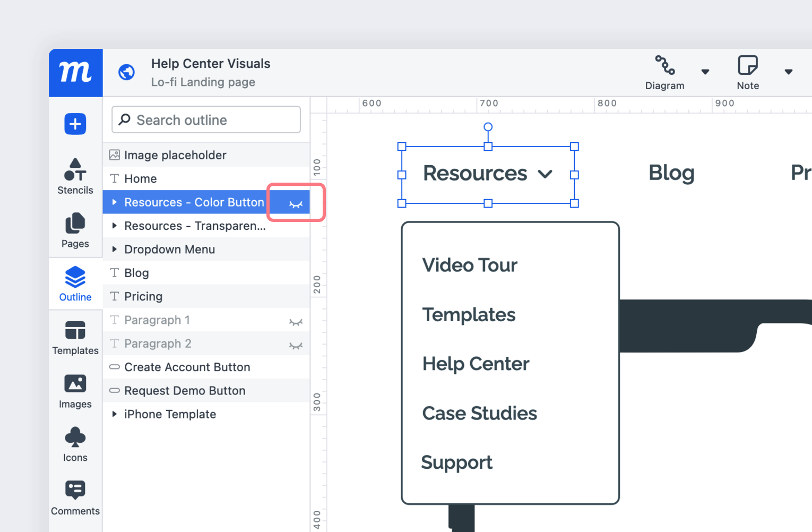Select Templates in the canvas dropdown
The image size is (812, 532).
point(469,315)
